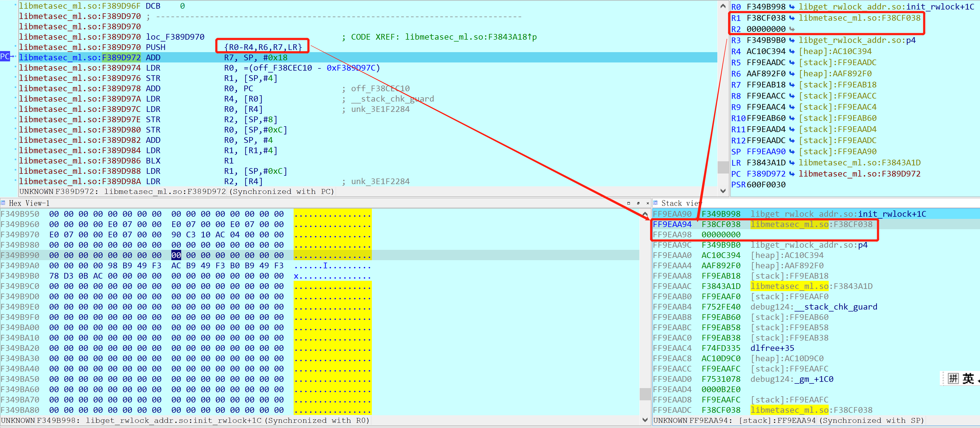Click jump arrow next to R9 register
This screenshot has width=980, height=428.
pos(792,107)
